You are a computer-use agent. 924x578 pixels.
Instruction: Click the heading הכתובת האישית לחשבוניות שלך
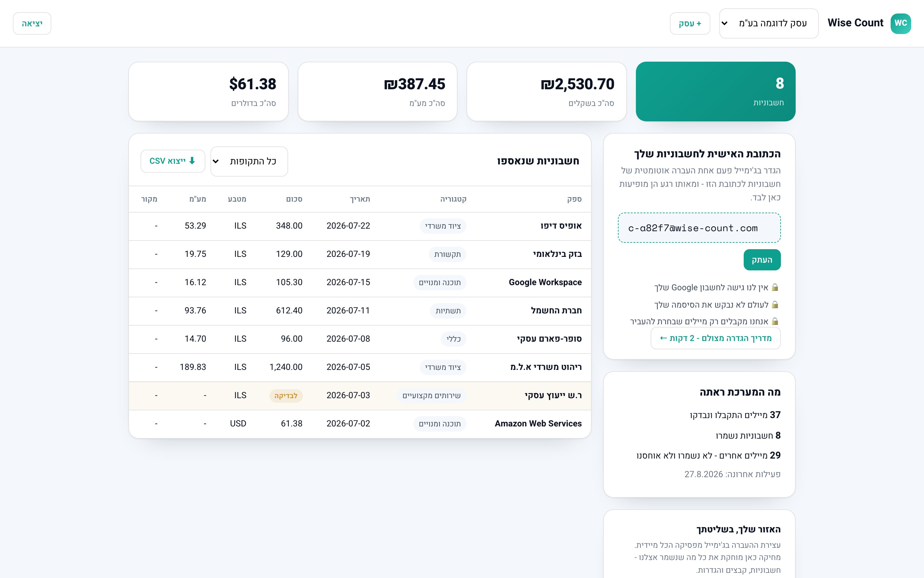click(x=707, y=154)
